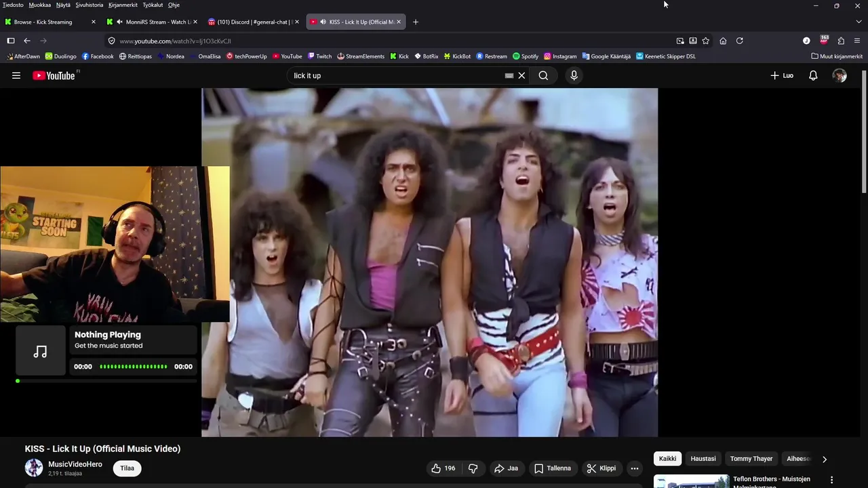Open the Ohje menu
Image resolution: width=868 pixels, height=488 pixels.
point(174,5)
